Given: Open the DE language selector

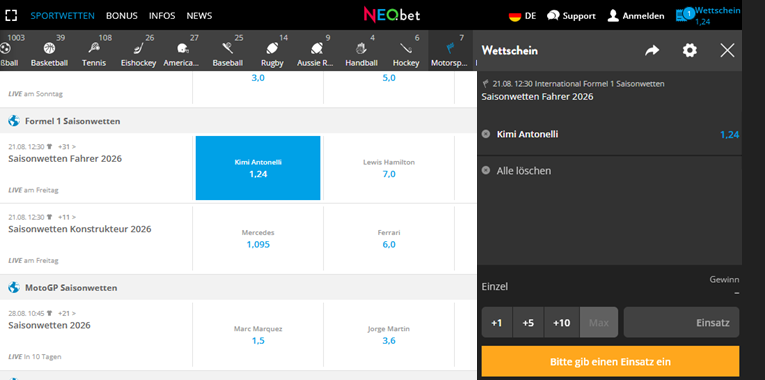Looking at the screenshot, I should [x=522, y=16].
